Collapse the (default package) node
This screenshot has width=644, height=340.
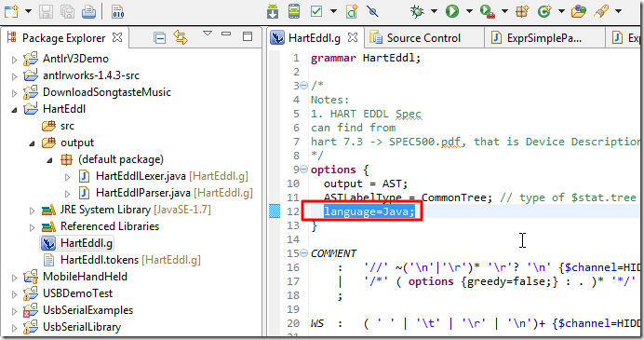[49, 160]
